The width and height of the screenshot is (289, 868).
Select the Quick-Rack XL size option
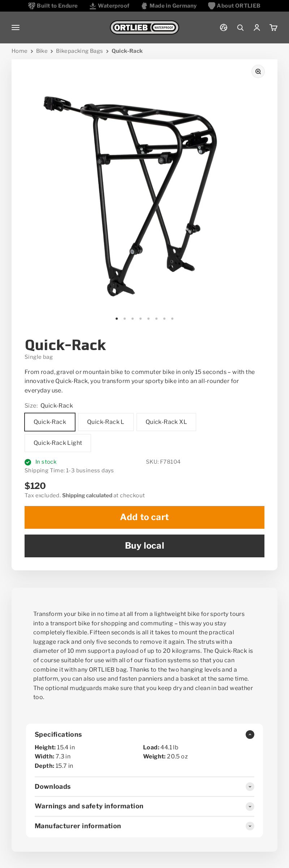(x=166, y=422)
